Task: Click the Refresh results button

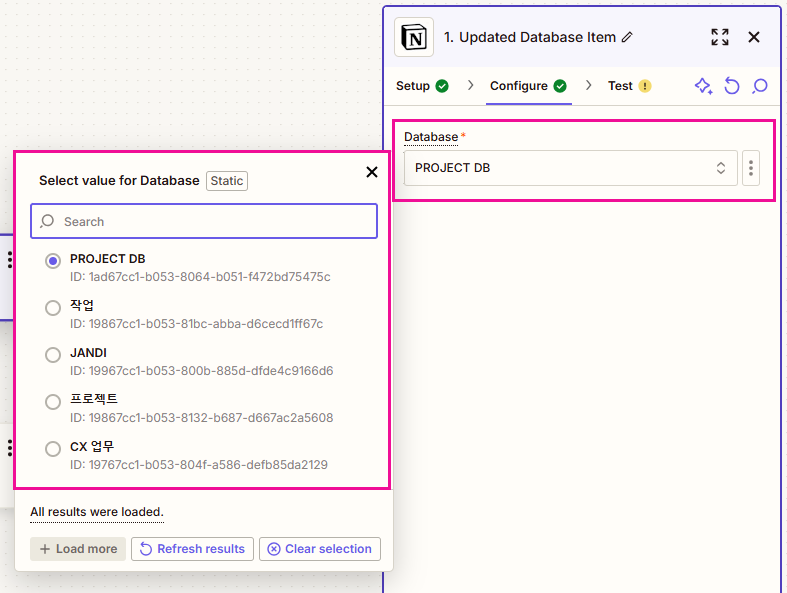Action: (x=192, y=549)
